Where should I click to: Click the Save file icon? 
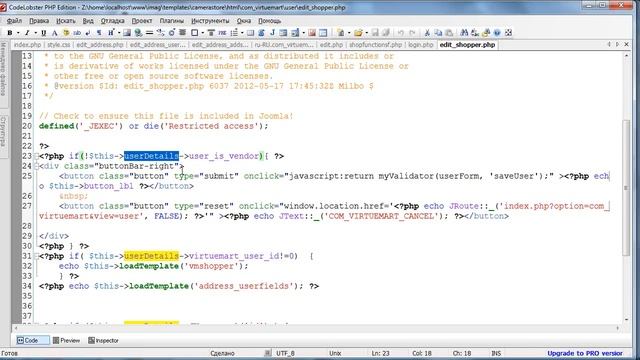[375, 33]
